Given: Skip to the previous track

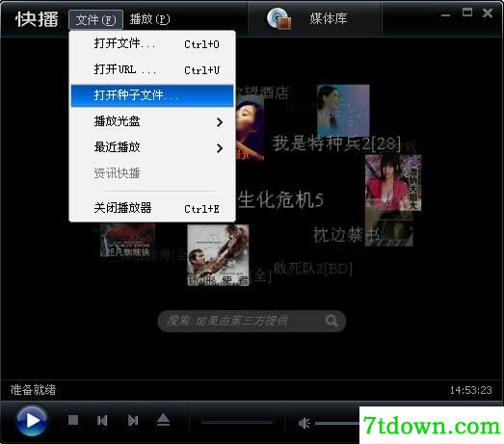Looking at the screenshot, I should point(102,420).
